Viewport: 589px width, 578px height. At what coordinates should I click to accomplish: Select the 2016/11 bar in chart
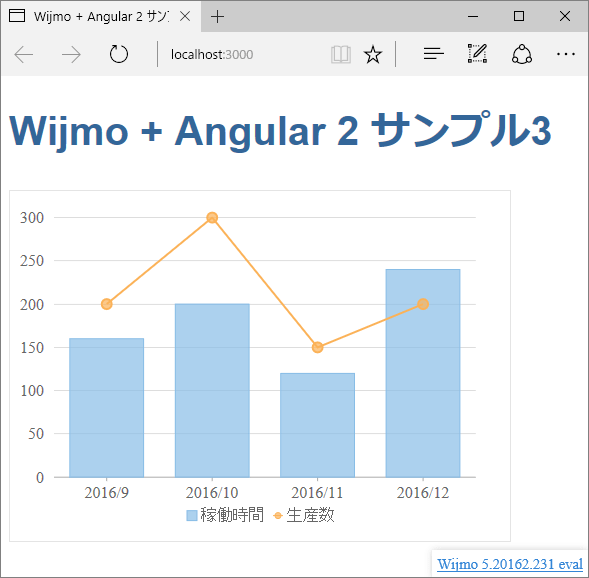click(317, 425)
